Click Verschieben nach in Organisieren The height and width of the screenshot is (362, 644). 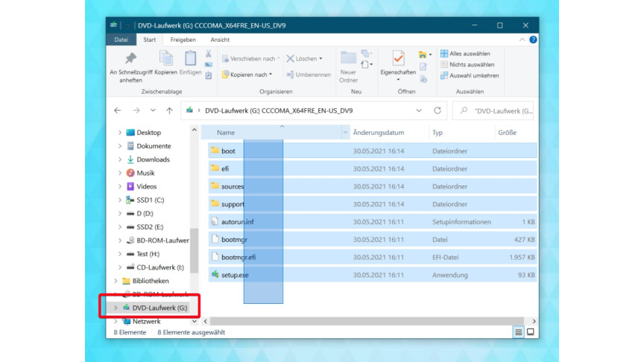coord(251,59)
